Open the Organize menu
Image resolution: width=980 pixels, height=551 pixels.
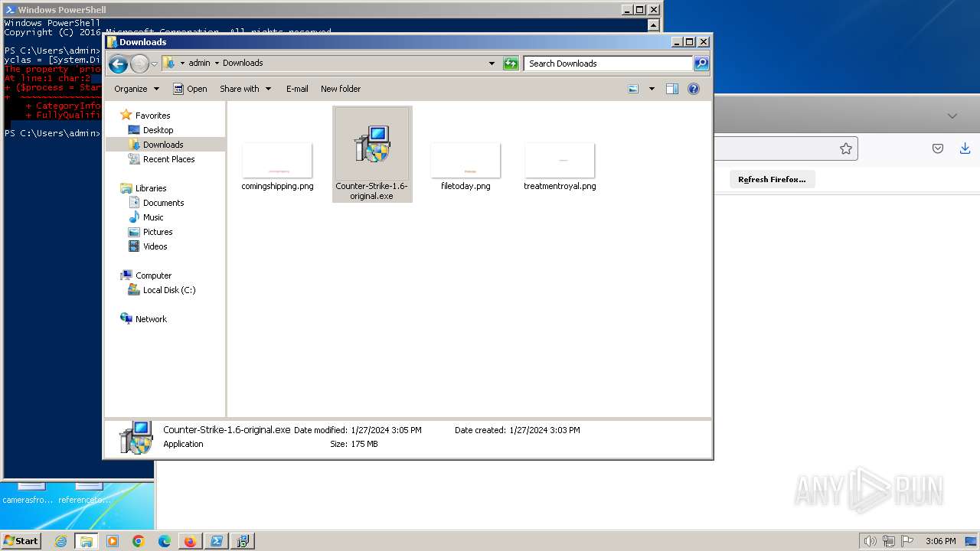click(136, 89)
